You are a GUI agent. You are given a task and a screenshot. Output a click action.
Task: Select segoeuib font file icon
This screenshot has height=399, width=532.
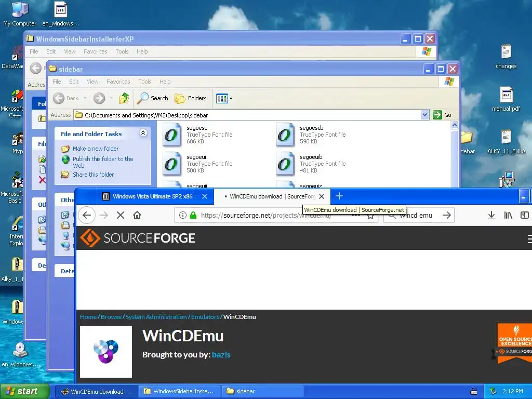[285, 164]
